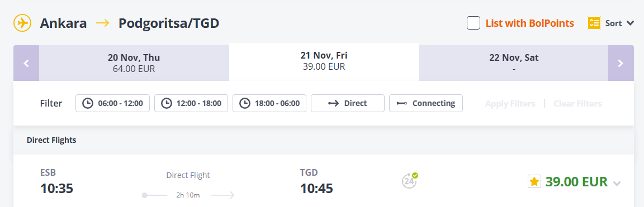Image resolution: width=644 pixels, height=207 pixels.
Task: Click the Apply Filters link
Action: click(510, 104)
